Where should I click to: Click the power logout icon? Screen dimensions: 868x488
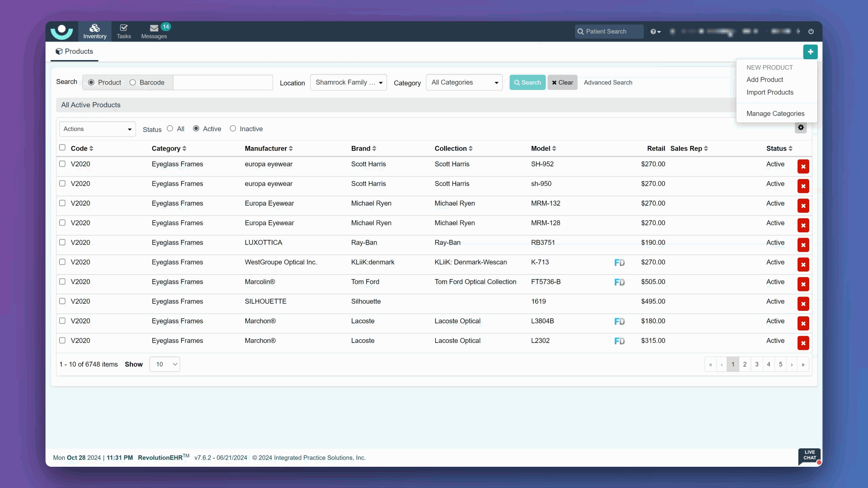pyautogui.click(x=811, y=32)
